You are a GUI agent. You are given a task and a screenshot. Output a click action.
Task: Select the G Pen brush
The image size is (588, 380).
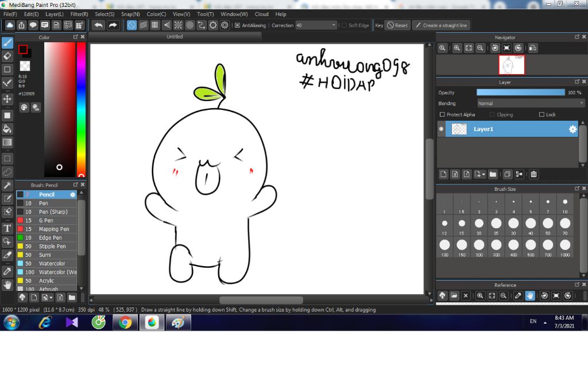(x=47, y=220)
